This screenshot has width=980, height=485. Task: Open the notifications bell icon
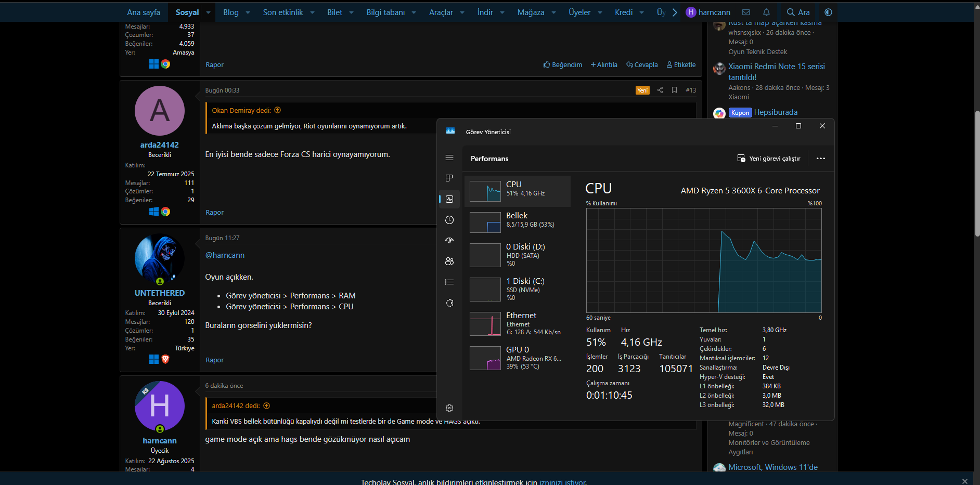click(766, 12)
